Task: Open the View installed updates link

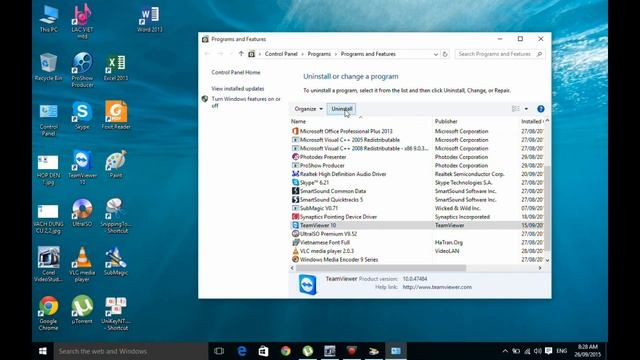Action: pos(238,89)
